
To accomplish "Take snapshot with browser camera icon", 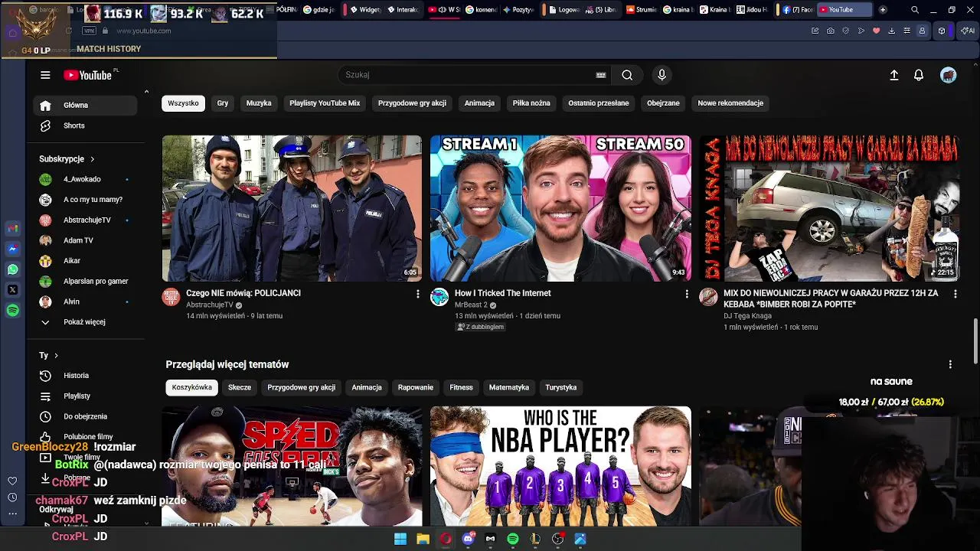I will [831, 31].
